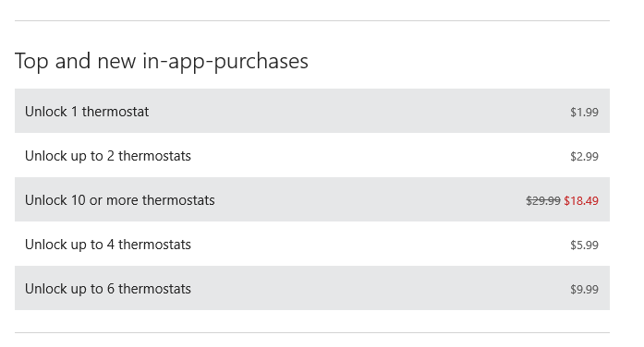Click the Top and new in-app-purchases heading

click(162, 62)
